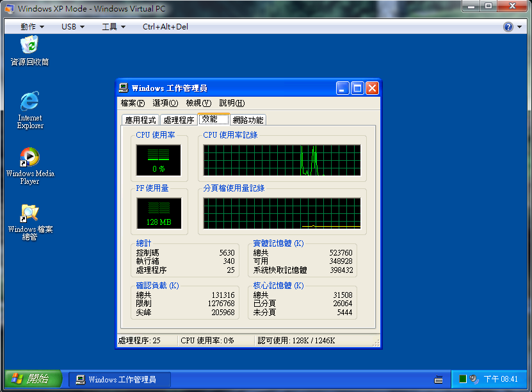Click the kernel memory total 31508

pyautogui.click(x=343, y=295)
